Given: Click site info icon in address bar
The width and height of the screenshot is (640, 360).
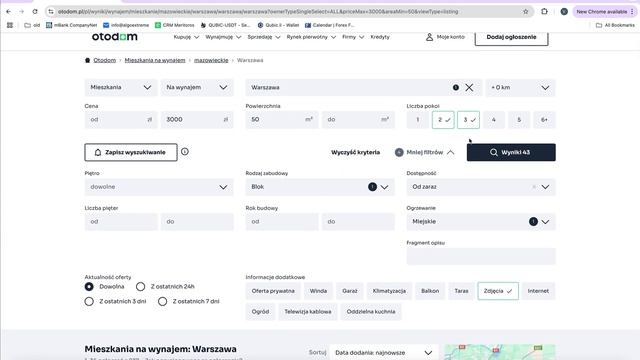Looking at the screenshot, I should pyautogui.click(x=51, y=11).
